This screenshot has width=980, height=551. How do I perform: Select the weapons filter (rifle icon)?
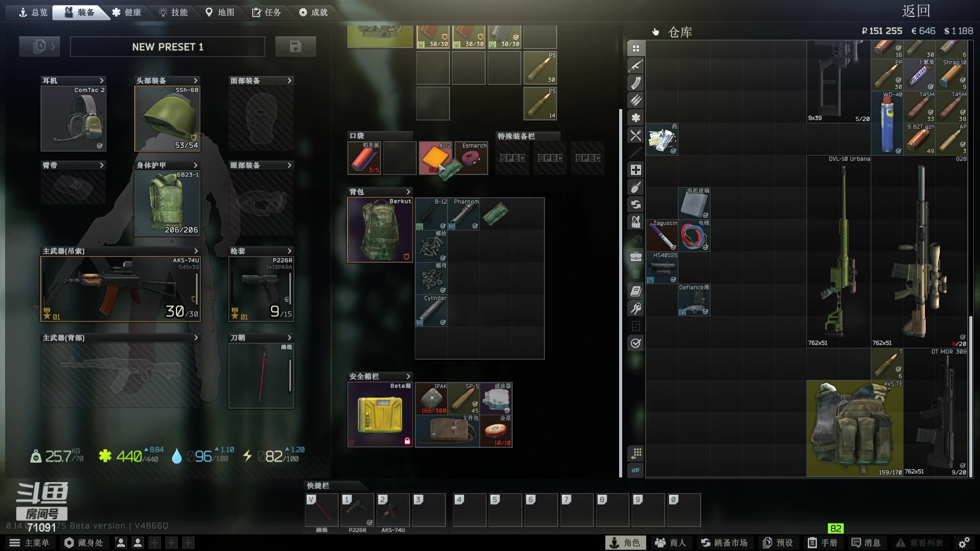tap(635, 66)
